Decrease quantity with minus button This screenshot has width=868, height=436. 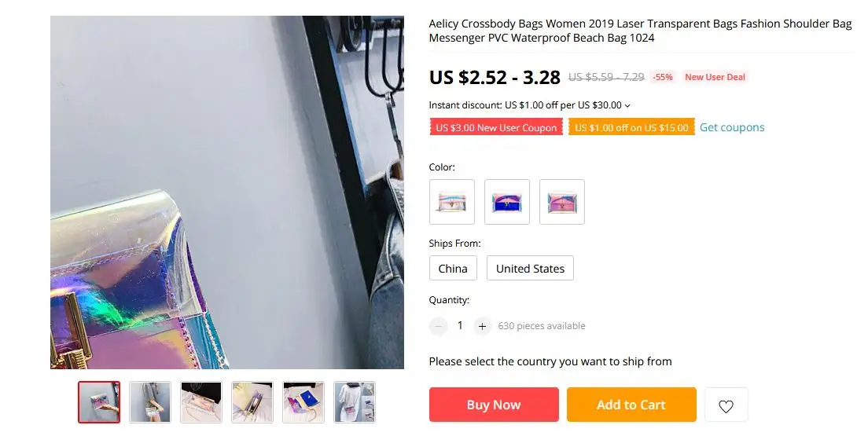[x=438, y=326]
